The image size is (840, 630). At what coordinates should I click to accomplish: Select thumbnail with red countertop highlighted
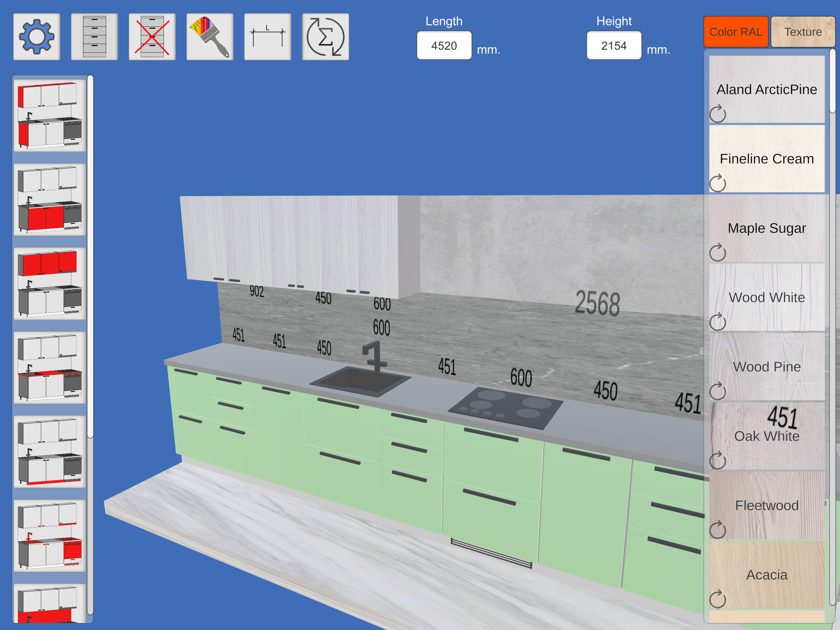[x=50, y=367]
